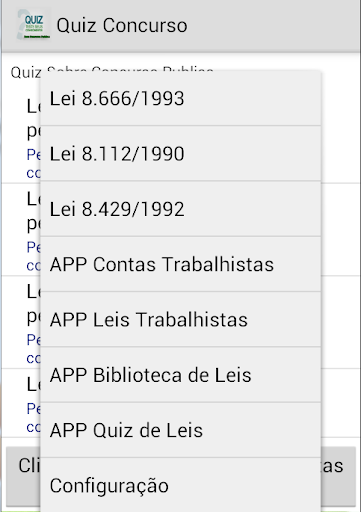Screen dimensions: 361x512
Task: Tap the fourth quiz list item behind the menu
Action: [x=21, y=403]
